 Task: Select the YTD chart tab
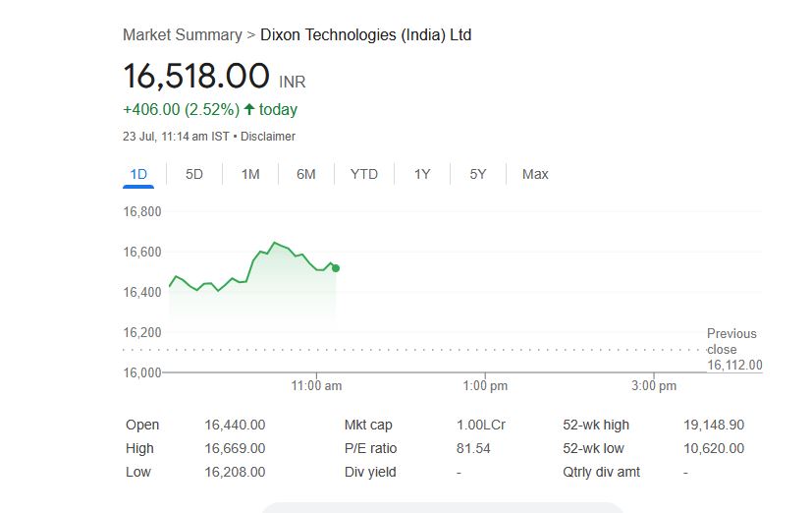click(364, 175)
